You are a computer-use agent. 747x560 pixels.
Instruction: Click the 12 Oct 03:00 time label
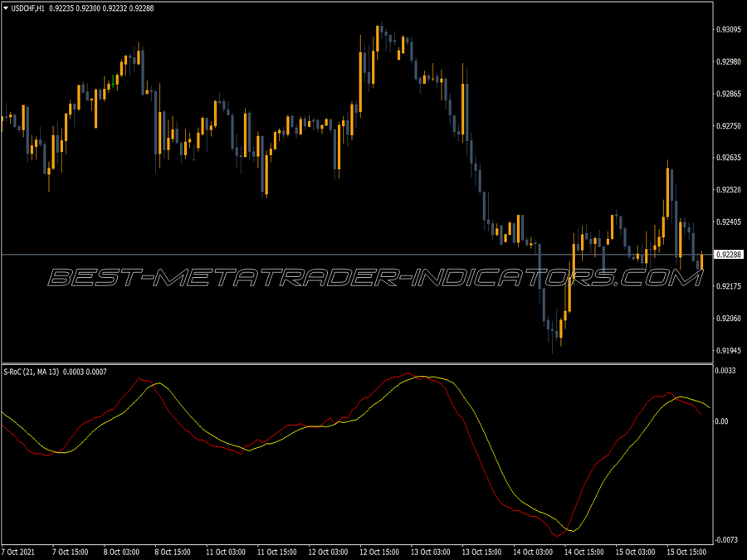[328, 553]
